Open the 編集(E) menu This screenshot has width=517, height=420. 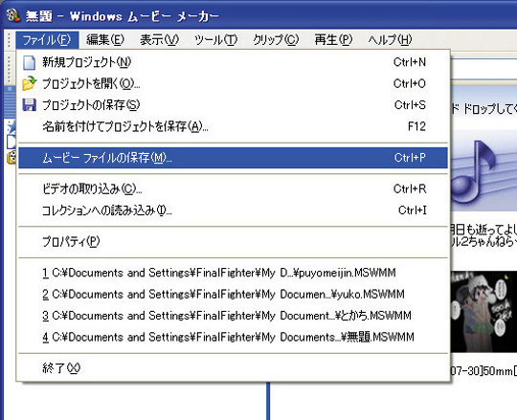105,40
